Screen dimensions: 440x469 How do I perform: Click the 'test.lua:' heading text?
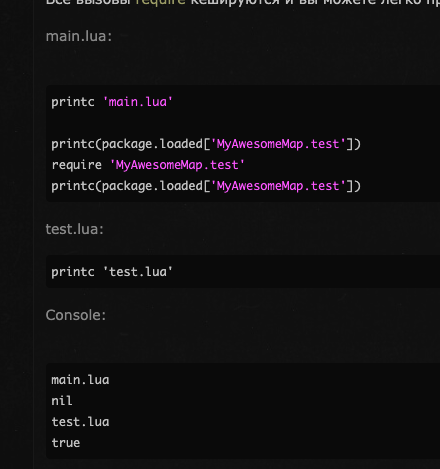click(x=74, y=229)
